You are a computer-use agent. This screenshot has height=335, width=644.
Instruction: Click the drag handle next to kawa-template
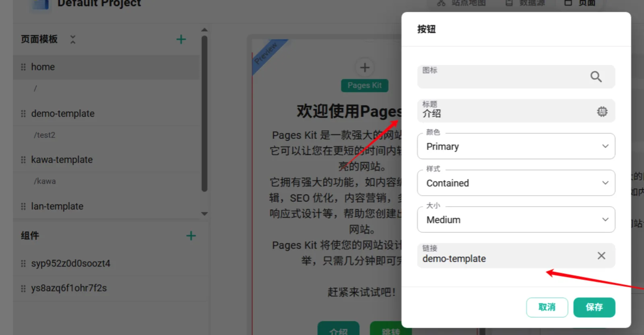point(23,160)
